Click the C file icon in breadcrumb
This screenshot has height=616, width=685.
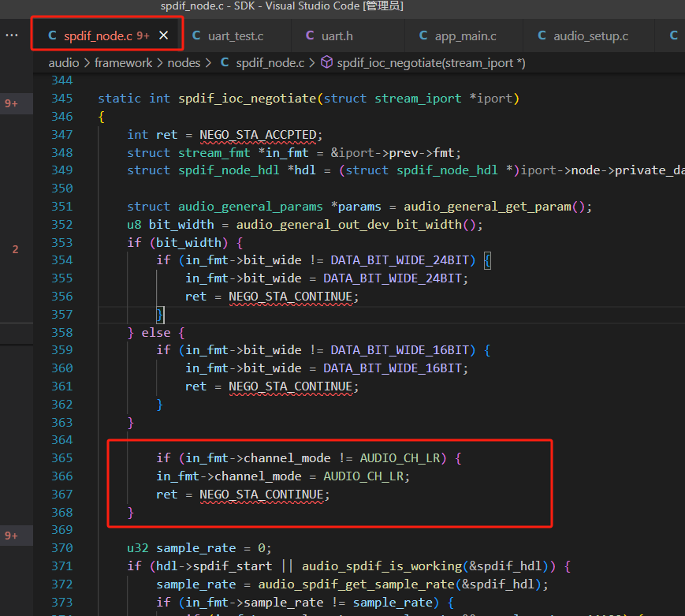coord(225,62)
